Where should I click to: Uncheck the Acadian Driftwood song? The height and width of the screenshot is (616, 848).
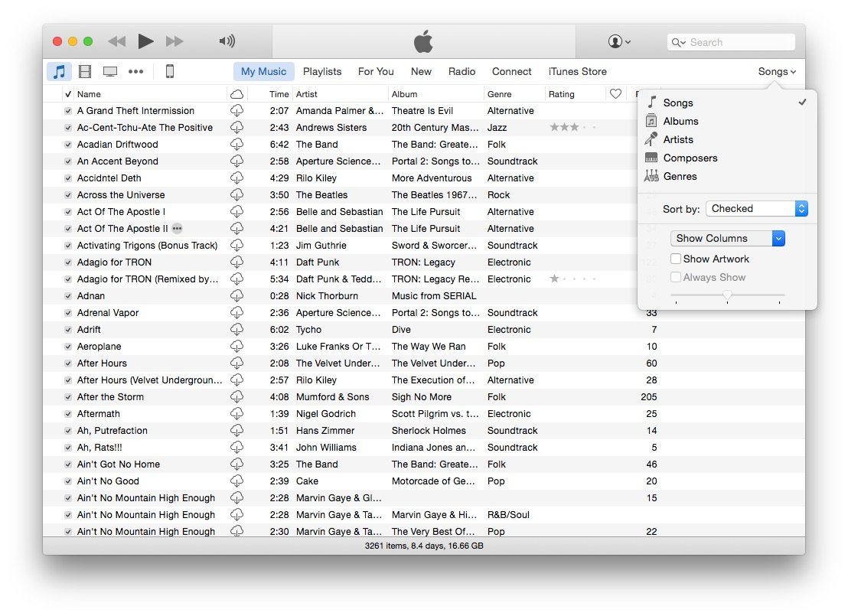pyautogui.click(x=68, y=145)
